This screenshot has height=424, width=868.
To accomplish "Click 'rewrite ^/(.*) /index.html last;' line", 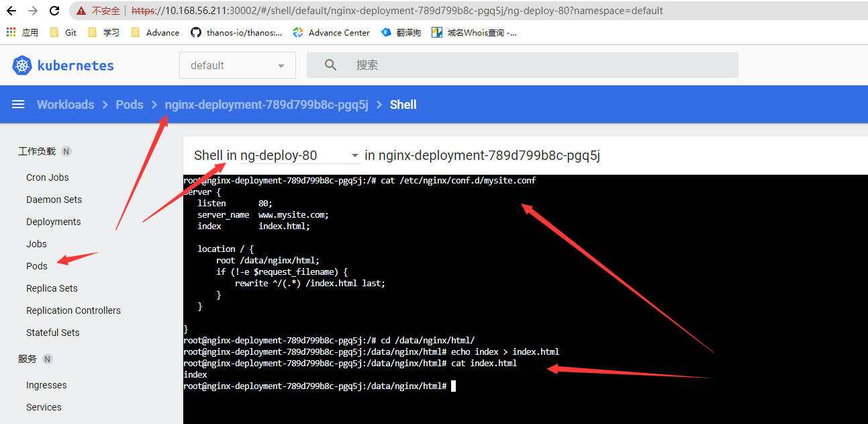I will 310,284.
